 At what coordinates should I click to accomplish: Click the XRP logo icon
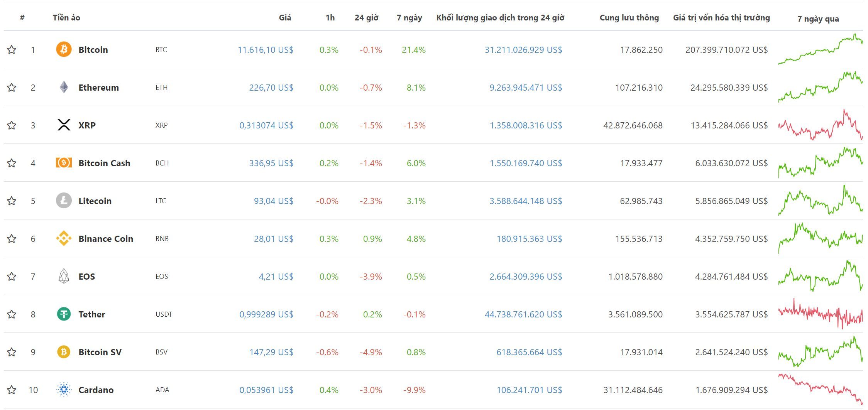coord(64,125)
